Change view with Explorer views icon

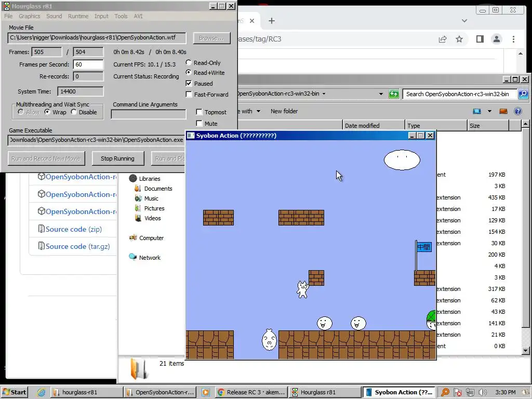point(477,111)
